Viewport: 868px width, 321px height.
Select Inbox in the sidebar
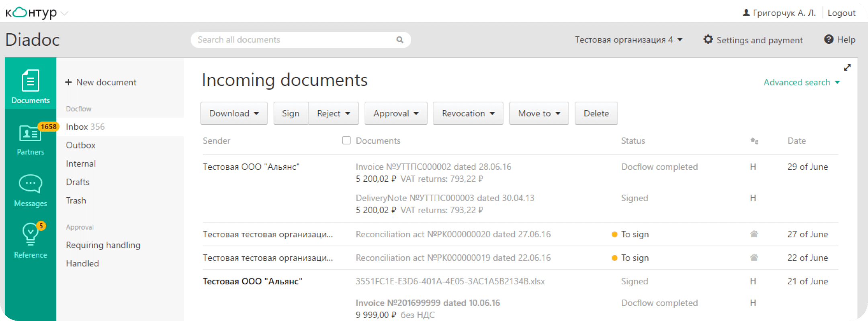click(120, 127)
